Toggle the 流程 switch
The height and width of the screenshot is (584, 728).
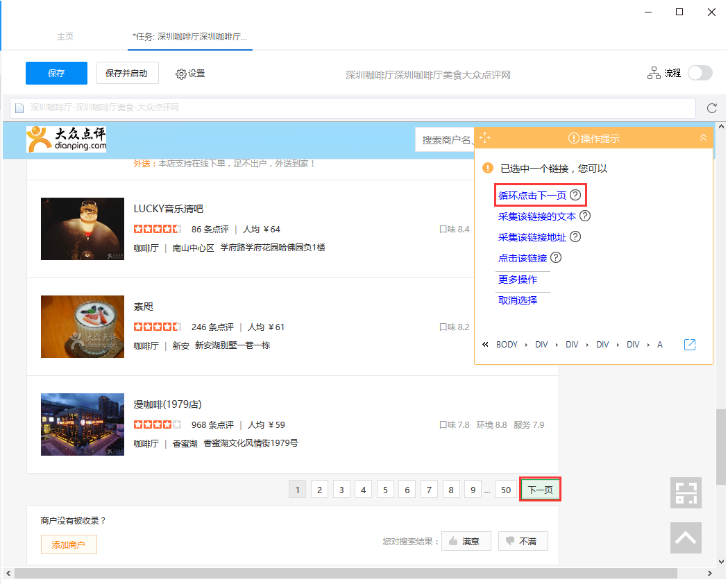700,73
